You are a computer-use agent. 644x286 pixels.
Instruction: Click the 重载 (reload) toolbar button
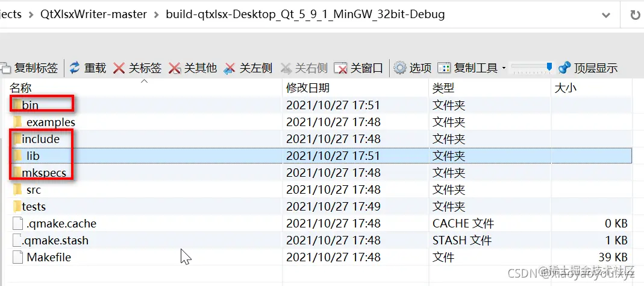tap(87, 68)
